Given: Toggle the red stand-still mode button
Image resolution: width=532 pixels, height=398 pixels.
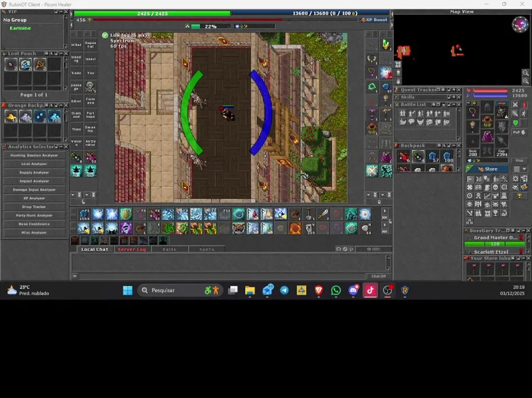Looking at the screenshot, I should click(524, 105).
